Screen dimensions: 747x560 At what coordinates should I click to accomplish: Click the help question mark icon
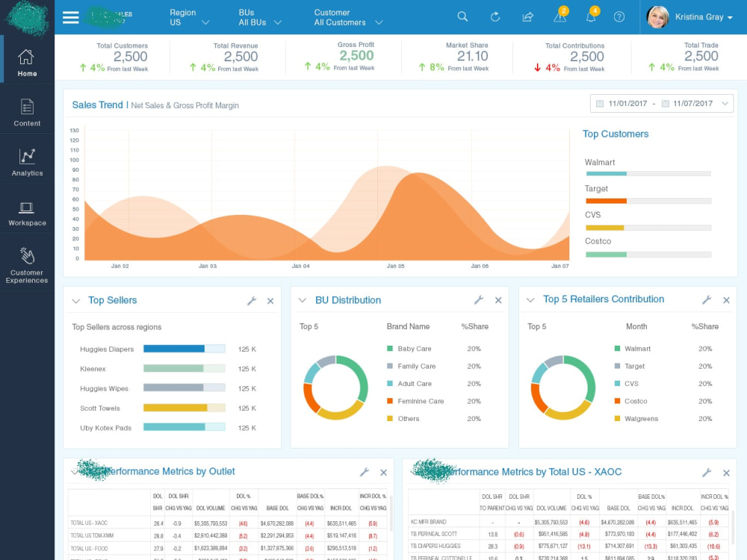(619, 17)
